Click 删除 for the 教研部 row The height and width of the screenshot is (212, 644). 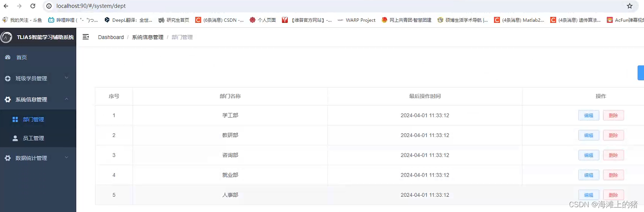click(x=613, y=135)
